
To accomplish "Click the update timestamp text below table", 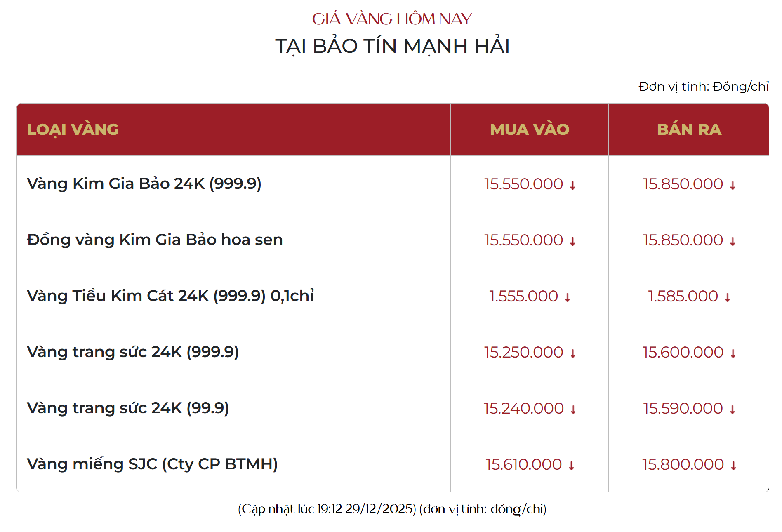I will coord(392,509).
